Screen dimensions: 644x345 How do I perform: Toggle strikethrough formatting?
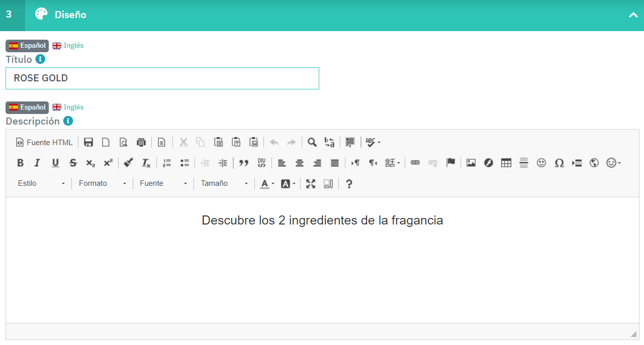pyautogui.click(x=73, y=163)
